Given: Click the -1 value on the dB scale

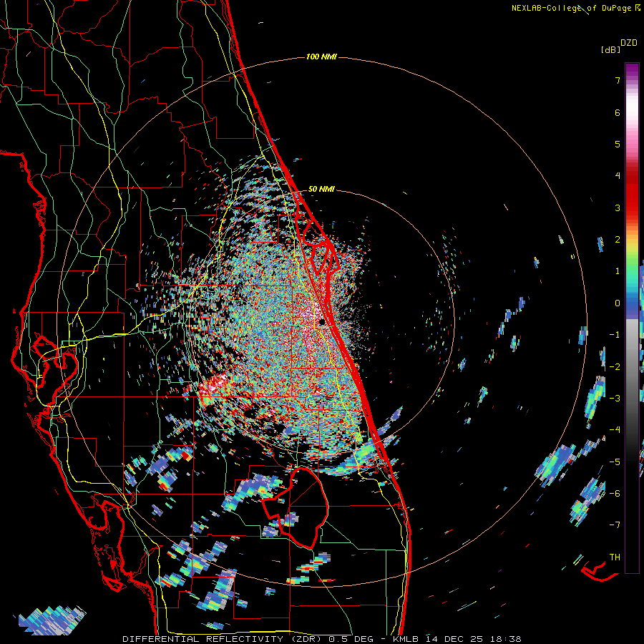Looking at the screenshot, I should pyautogui.click(x=615, y=335).
